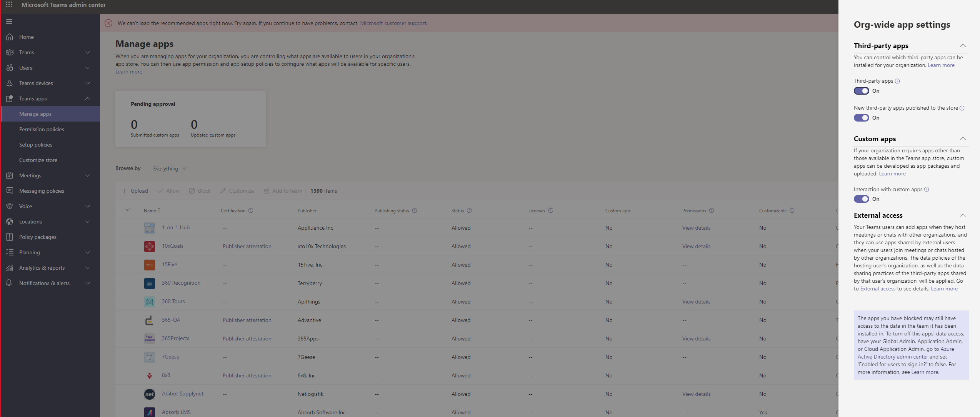Open Manage apps in sidebar
The width and height of the screenshot is (980, 417).
pyautogui.click(x=51, y=114)
